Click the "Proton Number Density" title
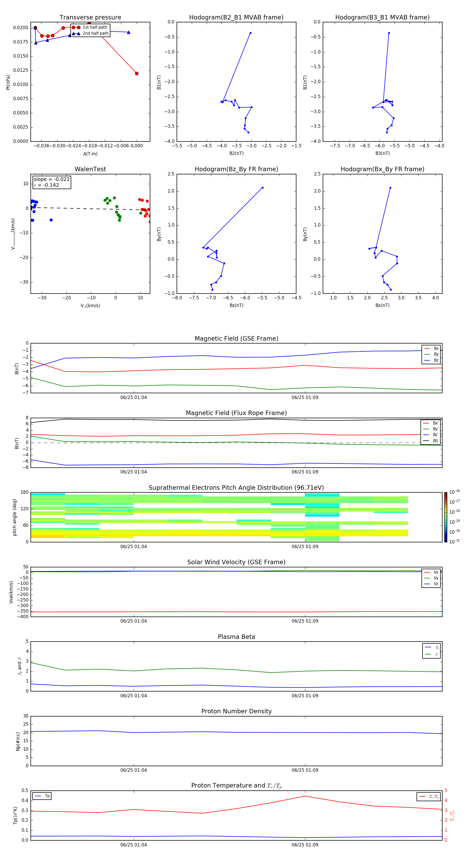Image resolution: width=473 pixels, height=868 pixels. point(236,711)
